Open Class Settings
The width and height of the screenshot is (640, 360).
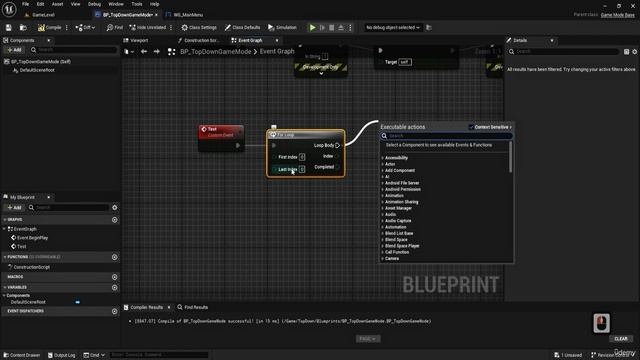click(199, 27)
